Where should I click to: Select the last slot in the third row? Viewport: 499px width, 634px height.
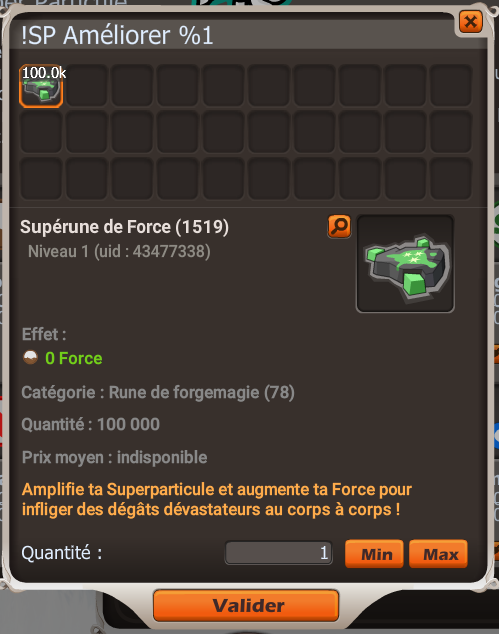pyautogui.click(x=451, y=178)
